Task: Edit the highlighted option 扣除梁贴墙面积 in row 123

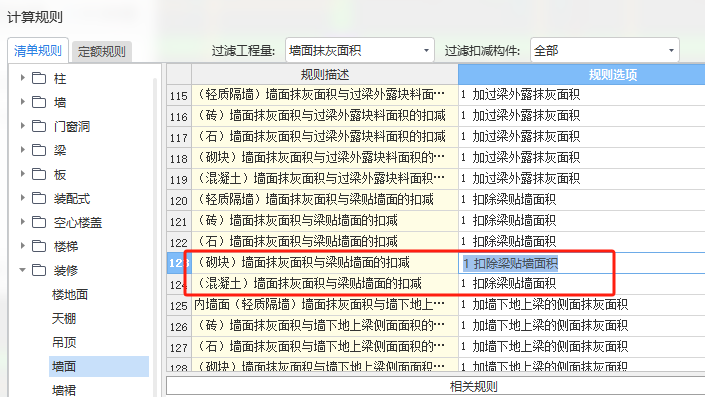Action: (x=510, y=263)
